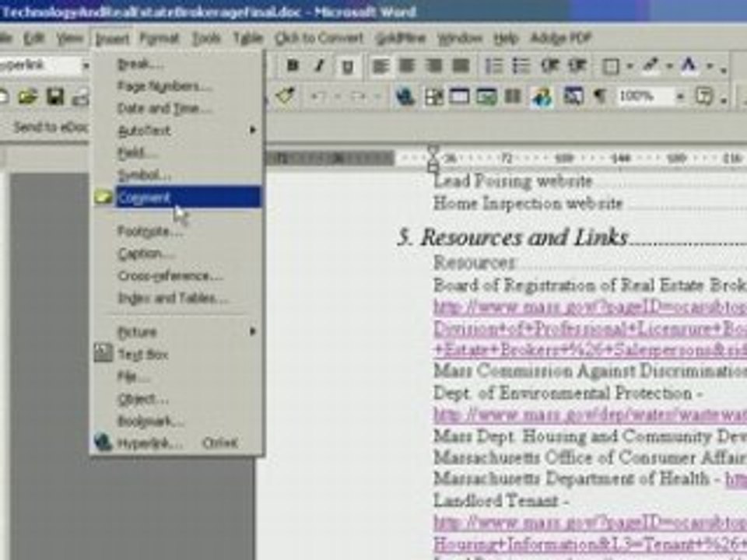The height and width of the screenshot is (560, 747).
Task: Toggle the Document Map pane icon
Action: pyautogui.click(x=573, y=96)
